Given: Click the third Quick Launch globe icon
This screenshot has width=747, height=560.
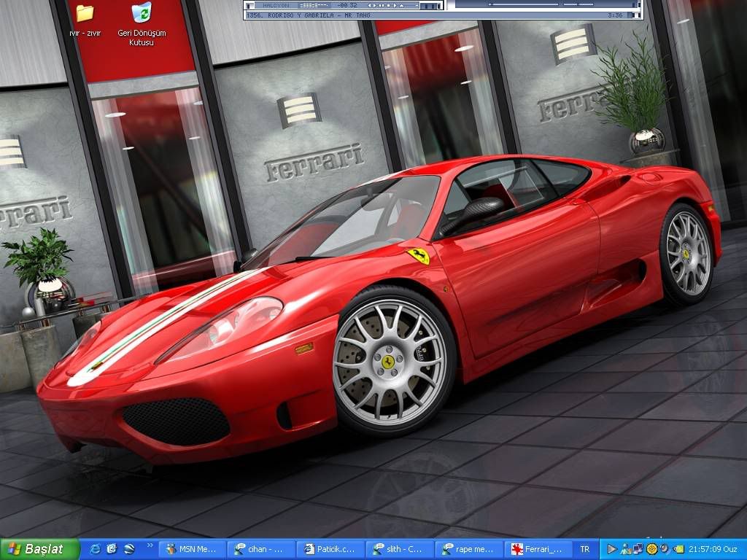Looking at the screenshot, I should [129, 549].
